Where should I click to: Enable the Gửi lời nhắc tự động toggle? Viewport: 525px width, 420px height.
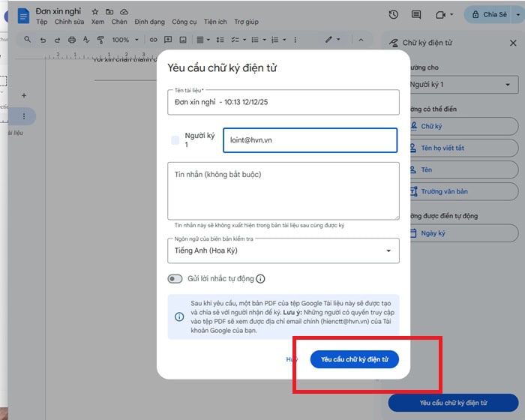pyautogui.click(x=175, y=279)
